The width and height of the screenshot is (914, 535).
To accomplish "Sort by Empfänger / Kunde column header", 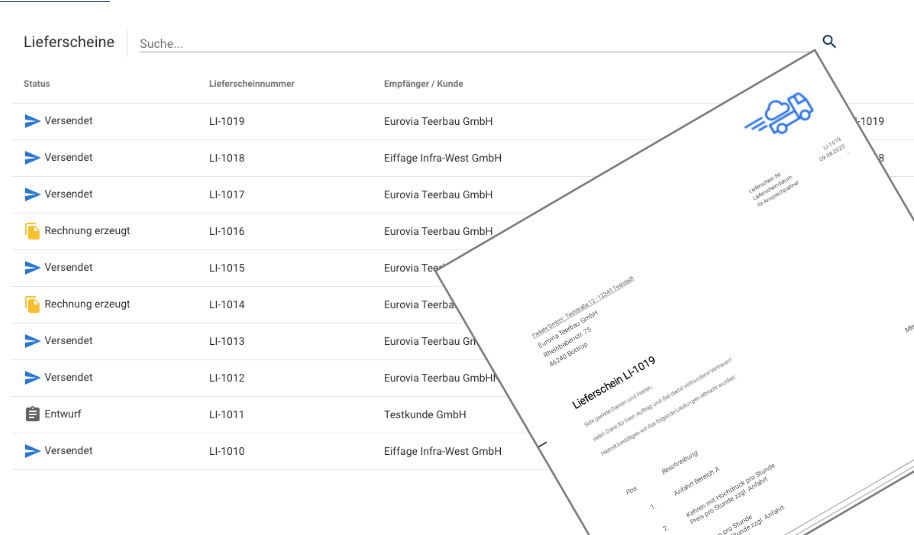I will (423, 84).
